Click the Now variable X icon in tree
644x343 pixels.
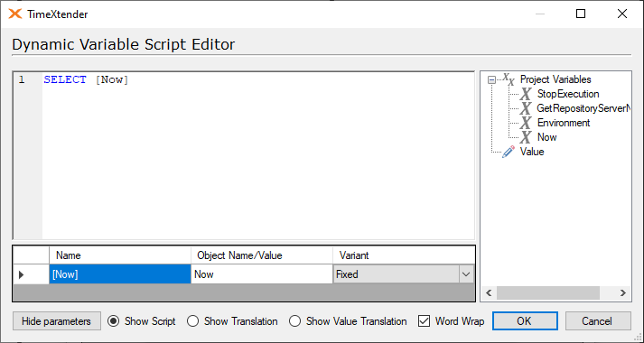point(526,137)
